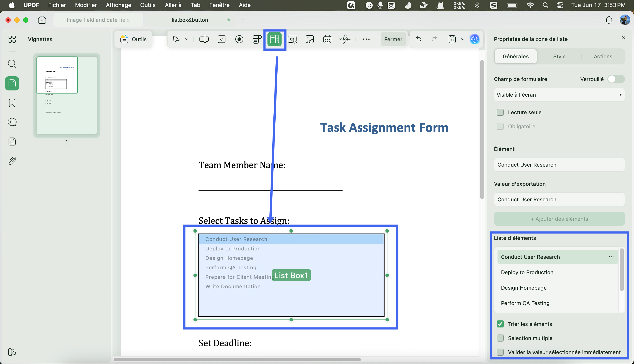Switch to the Style tab
Screen dimensions: 634x364
click(x=559, y=57)
